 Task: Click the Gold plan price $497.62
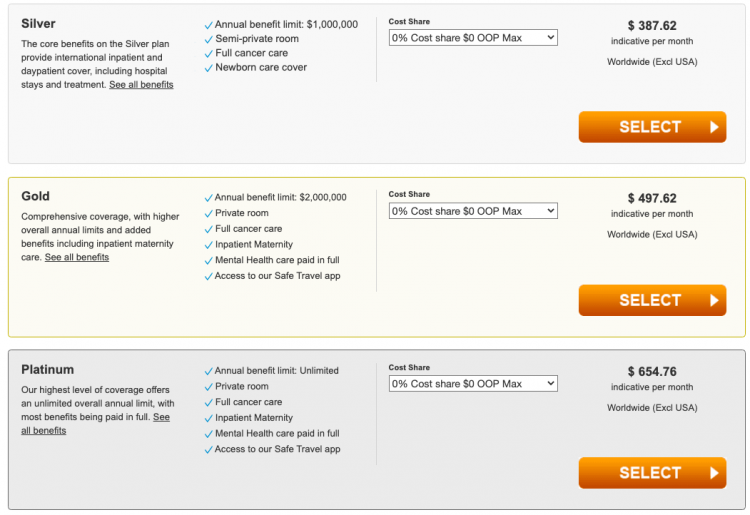pos(652,198)
